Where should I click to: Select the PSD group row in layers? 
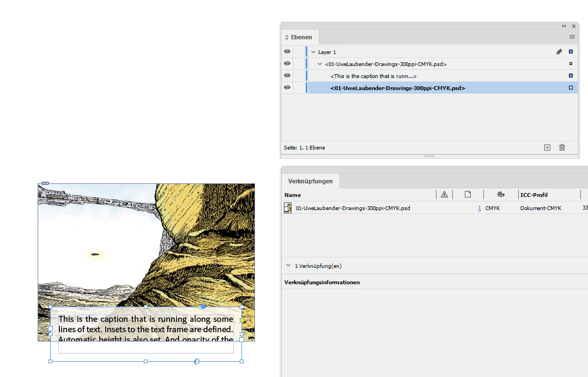coord(386,64)
